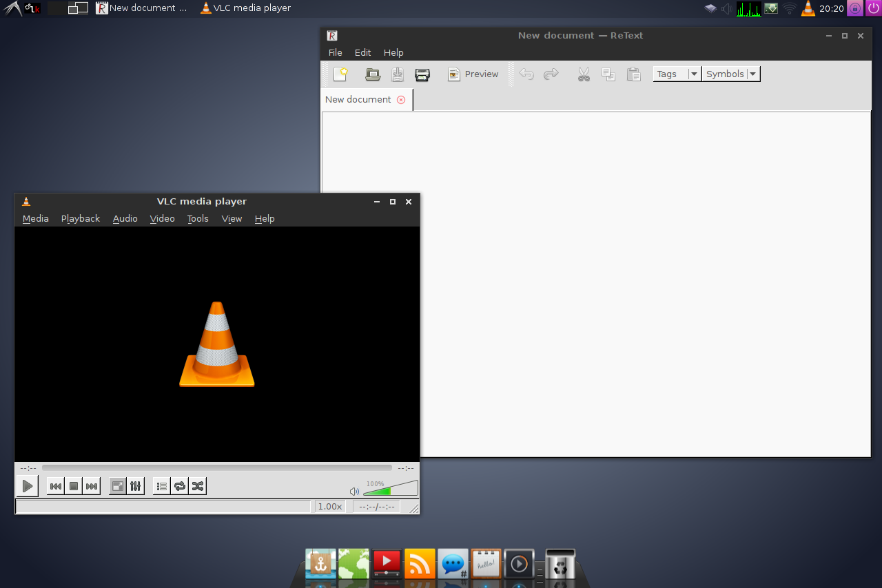Viewport: 882px width, 588px height.
Task: Create a new document in ReText toolbar
Action: pyautogui.click(x=340, y=74)
